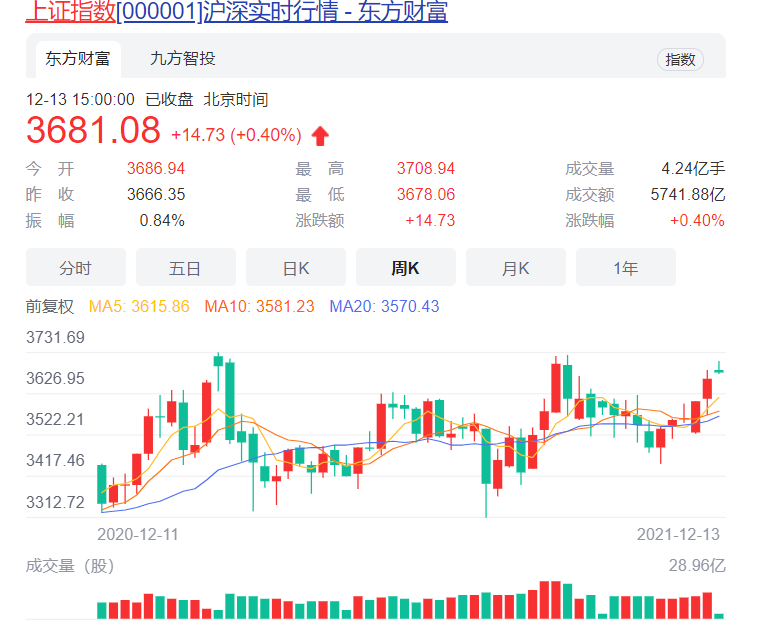Click the red up-arrow icon
Screen dimensions: 761x635
click(320, 136)
